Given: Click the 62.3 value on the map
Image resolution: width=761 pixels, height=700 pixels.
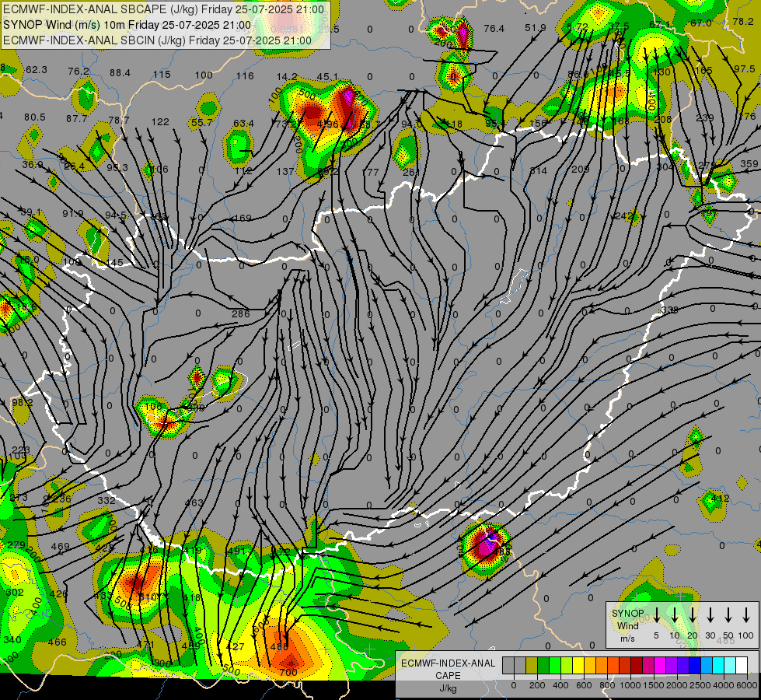Looking at the screenshot, I should tap(37, 70).
